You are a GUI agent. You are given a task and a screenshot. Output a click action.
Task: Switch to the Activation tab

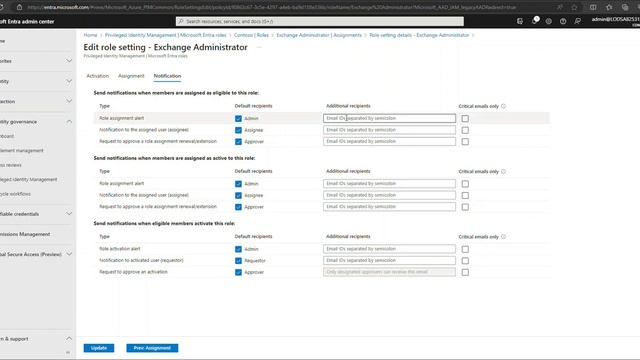click(x=98, y=76)
